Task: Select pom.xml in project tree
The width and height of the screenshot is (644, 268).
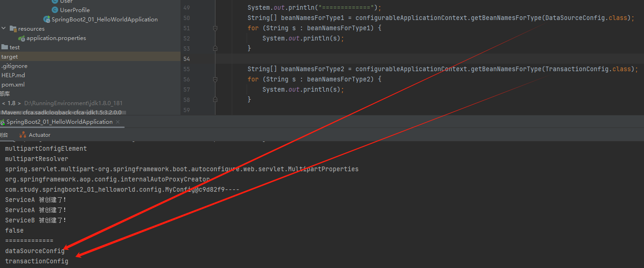Action: 13,84
